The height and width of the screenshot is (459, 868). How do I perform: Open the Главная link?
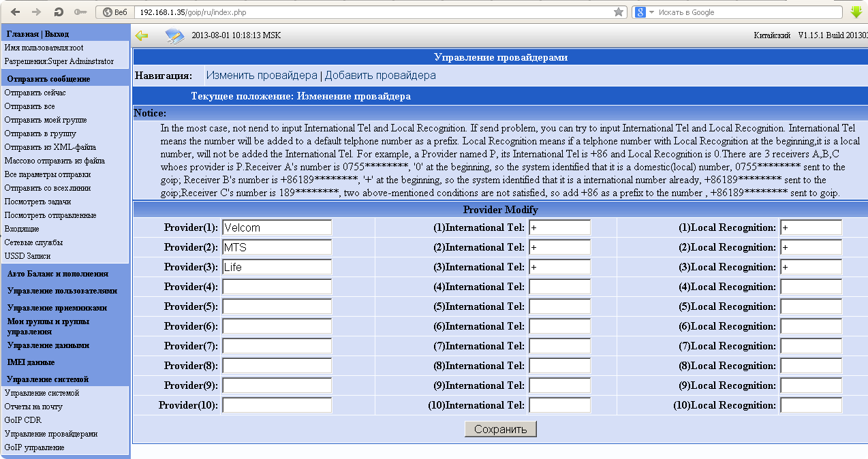tap(22, 34)
